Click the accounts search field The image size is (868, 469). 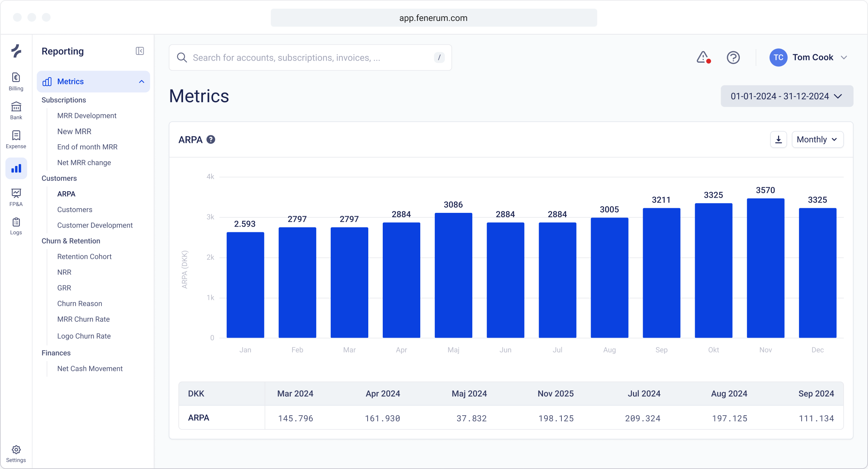[x=310, y=57]
